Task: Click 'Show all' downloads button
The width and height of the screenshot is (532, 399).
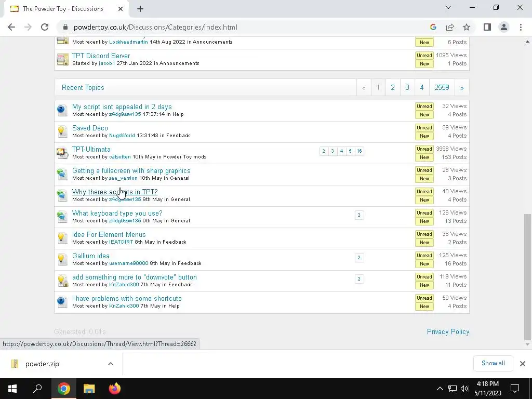Action: point(493,363)
